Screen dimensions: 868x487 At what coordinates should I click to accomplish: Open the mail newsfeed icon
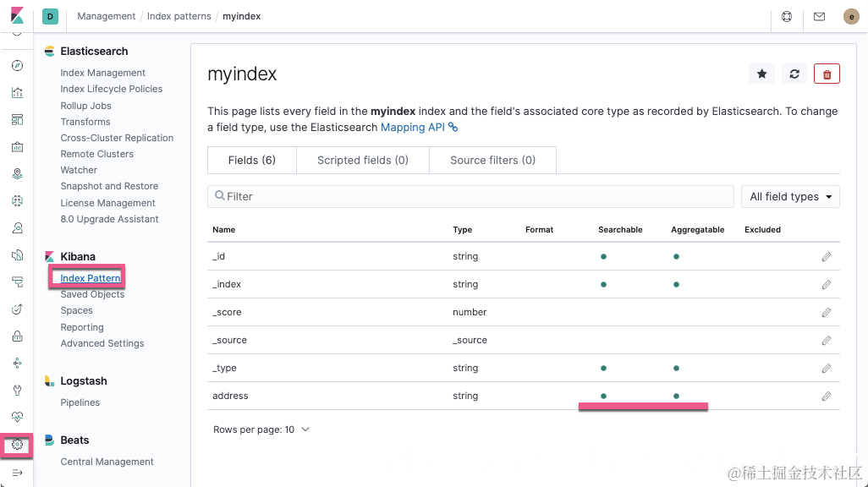(x=819, y=16)
